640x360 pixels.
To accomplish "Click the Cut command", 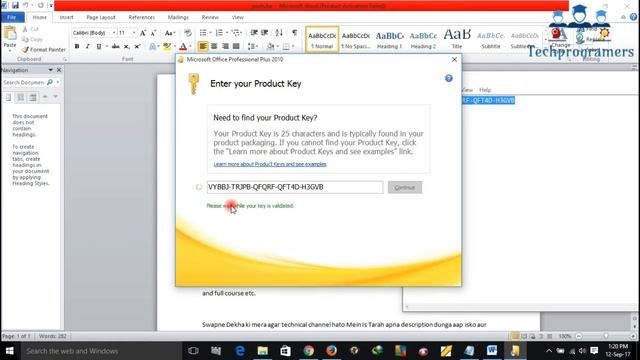I will [x=31, y=29].
